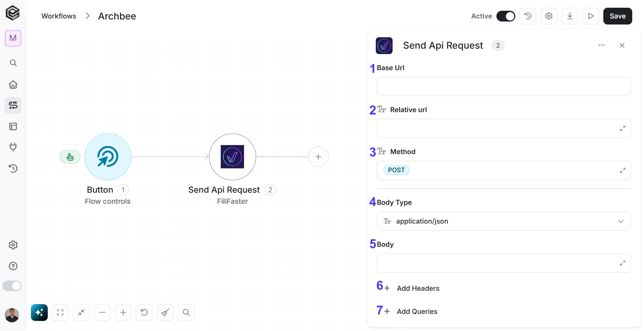Image resolution: width=644 pixels, height=331 pixels.
Task: Open the AI assistant sparkle button
Action: click(39, 313)
